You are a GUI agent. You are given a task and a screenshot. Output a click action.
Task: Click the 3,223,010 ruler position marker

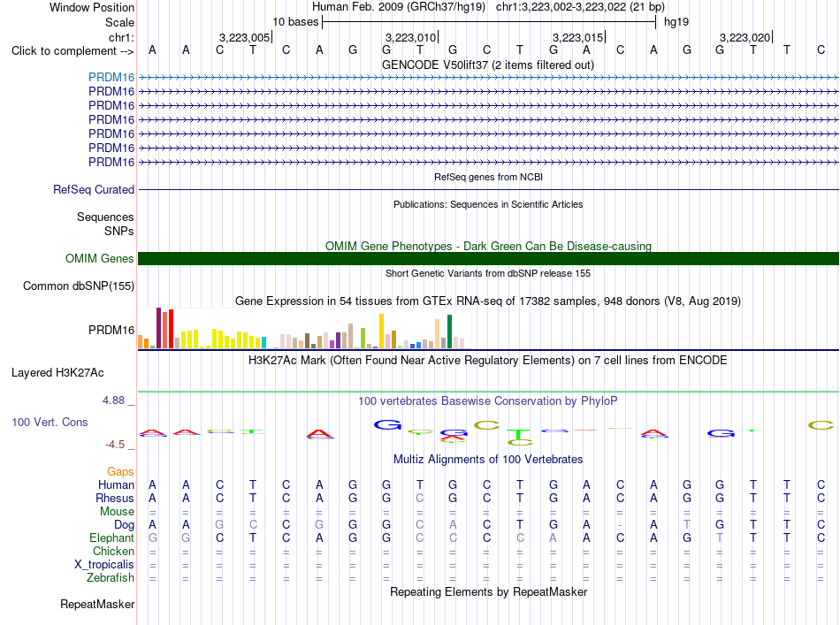411,37
